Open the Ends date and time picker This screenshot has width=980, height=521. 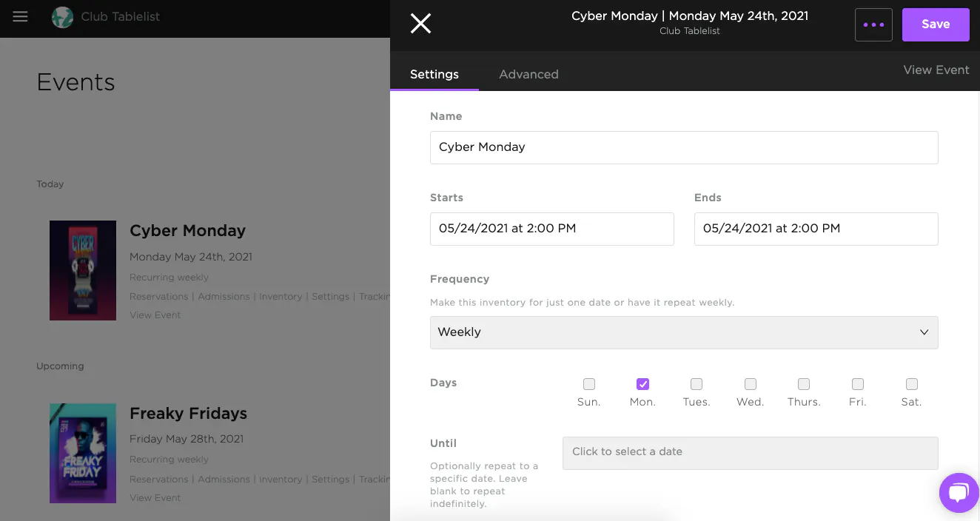(816, 229)
